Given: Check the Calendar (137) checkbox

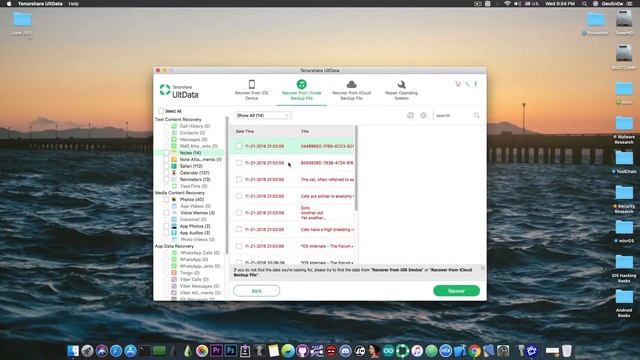Looking at the screenshot, I should tap(166, 173).
